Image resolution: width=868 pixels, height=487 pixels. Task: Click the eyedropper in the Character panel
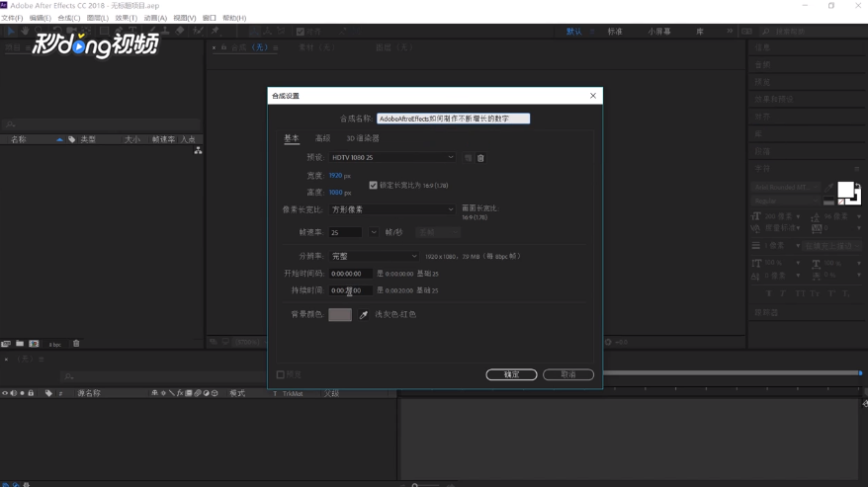tap(828, 188)
